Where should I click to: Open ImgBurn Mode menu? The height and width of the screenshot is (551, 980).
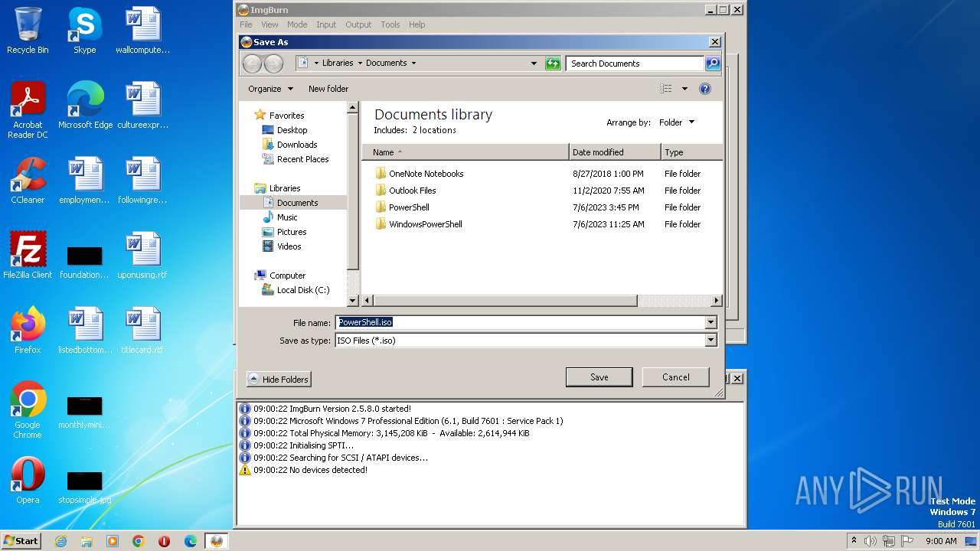(297, 24)
